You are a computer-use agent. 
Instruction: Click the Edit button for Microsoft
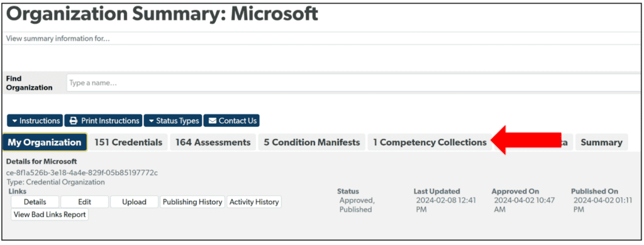85,202
